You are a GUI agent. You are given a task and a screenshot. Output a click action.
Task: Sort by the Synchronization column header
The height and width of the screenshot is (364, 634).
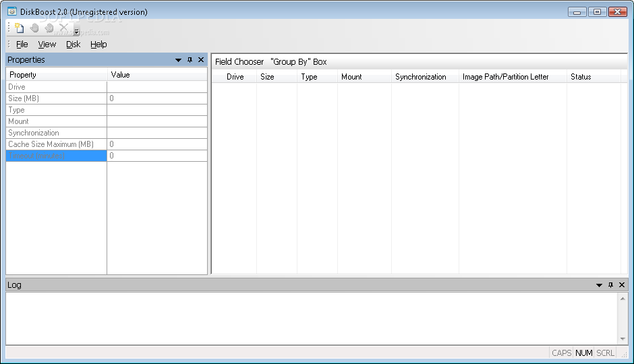(x=425, y=77)
